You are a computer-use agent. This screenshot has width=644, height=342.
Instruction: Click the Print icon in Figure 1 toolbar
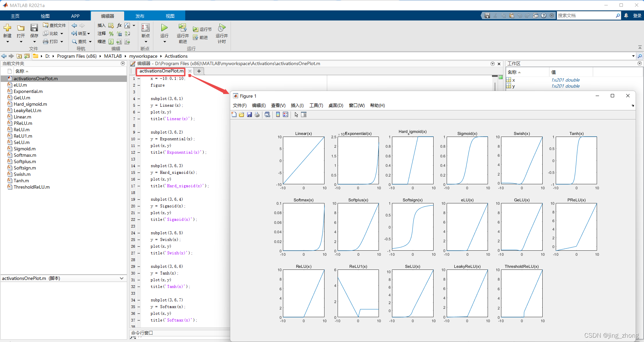257,114
